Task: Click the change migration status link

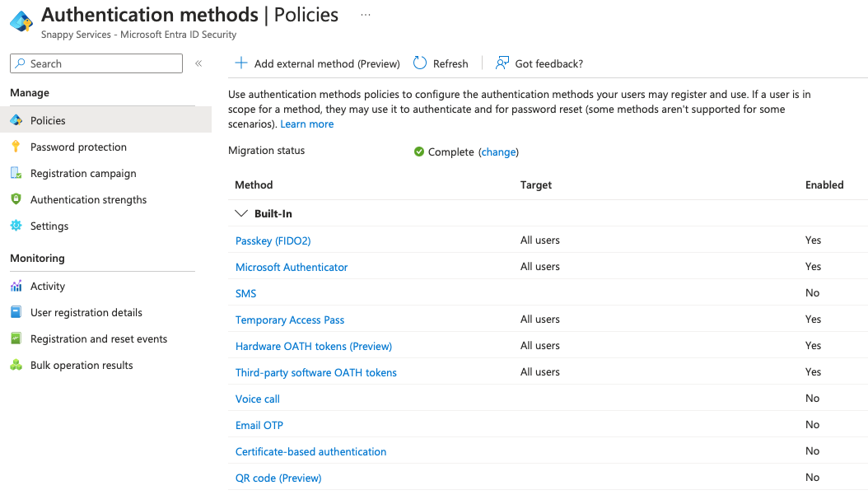Action: pyautogui.click(x=498, y=152)
